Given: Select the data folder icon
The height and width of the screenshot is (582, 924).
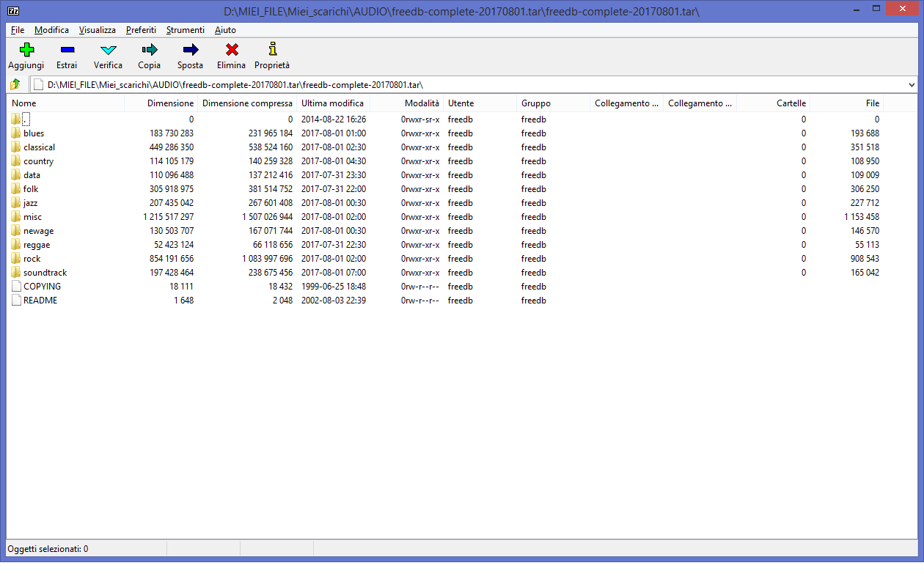Looking at the screenshot, I should pos(16,175).
